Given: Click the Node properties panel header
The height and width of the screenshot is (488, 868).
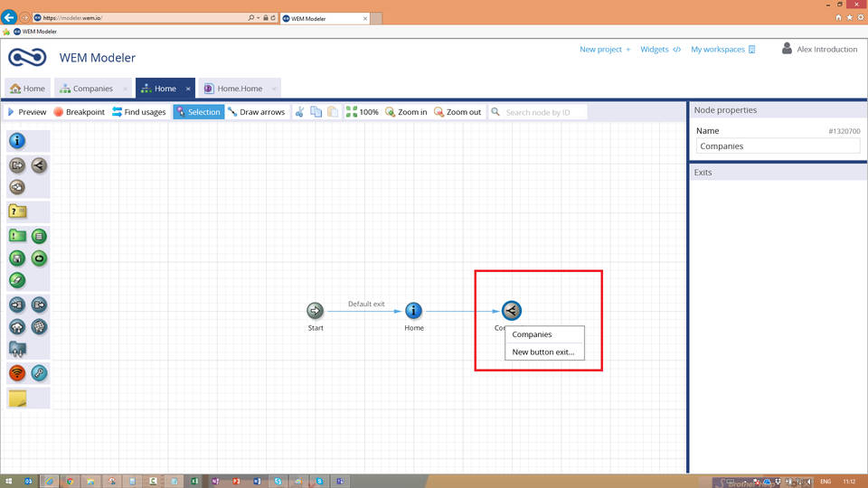Looking at the screenshot, I should pyautogui.click(x=778, y=110).
